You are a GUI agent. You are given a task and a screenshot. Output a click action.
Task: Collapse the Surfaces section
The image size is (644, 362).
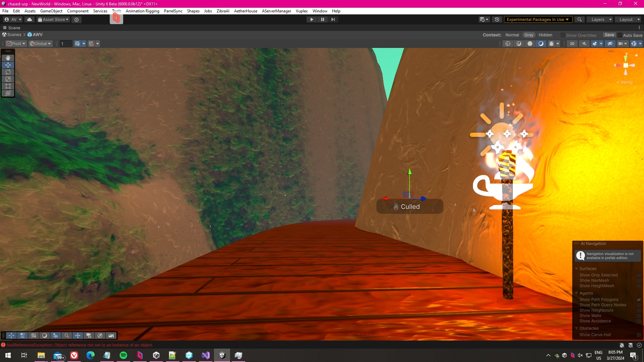point(577,269)
